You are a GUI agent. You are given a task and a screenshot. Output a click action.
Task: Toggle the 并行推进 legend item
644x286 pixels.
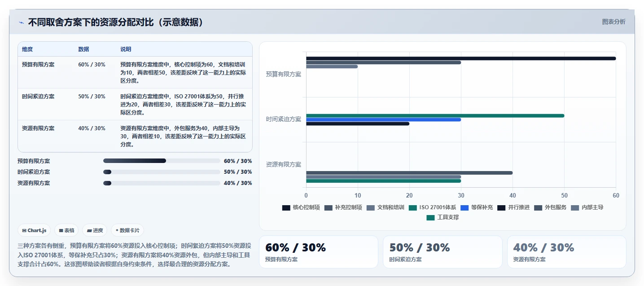coord(513,207)
